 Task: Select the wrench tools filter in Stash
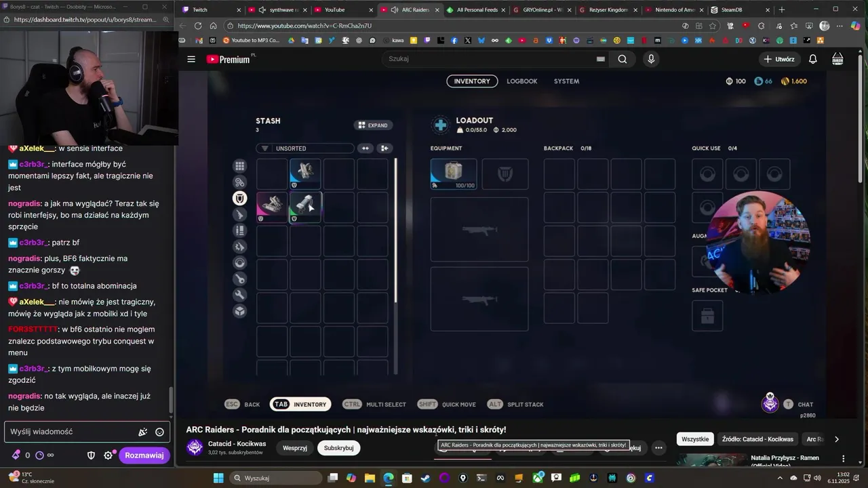[x=239, y=295]
